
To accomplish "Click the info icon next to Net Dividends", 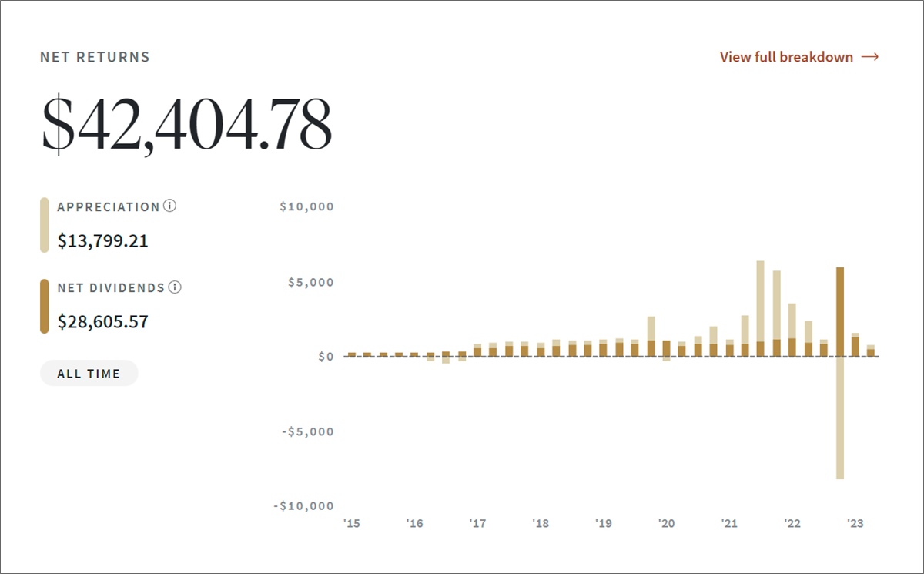I will 175,287.
